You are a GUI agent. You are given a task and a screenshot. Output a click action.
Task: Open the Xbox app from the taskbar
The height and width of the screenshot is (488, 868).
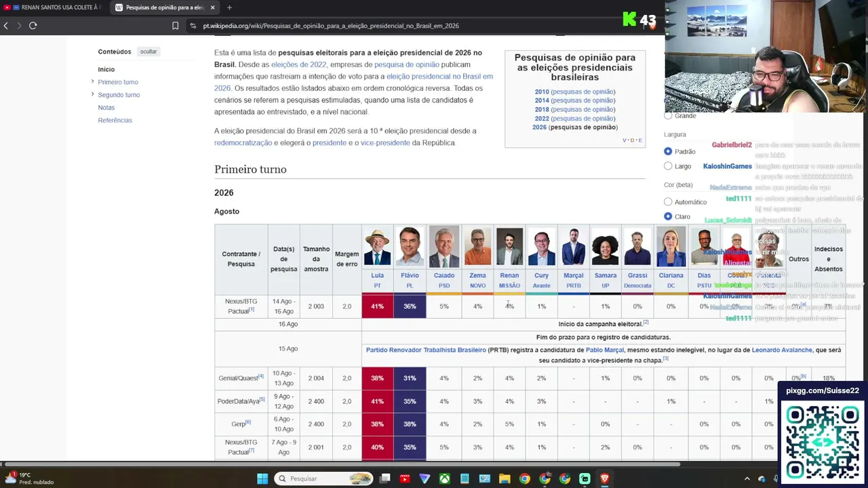point(445,479)
